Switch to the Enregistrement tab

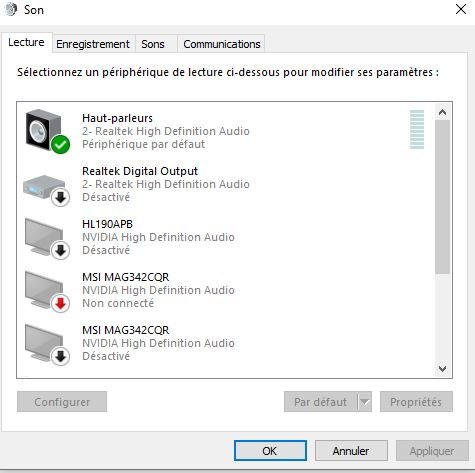[93, 44]
